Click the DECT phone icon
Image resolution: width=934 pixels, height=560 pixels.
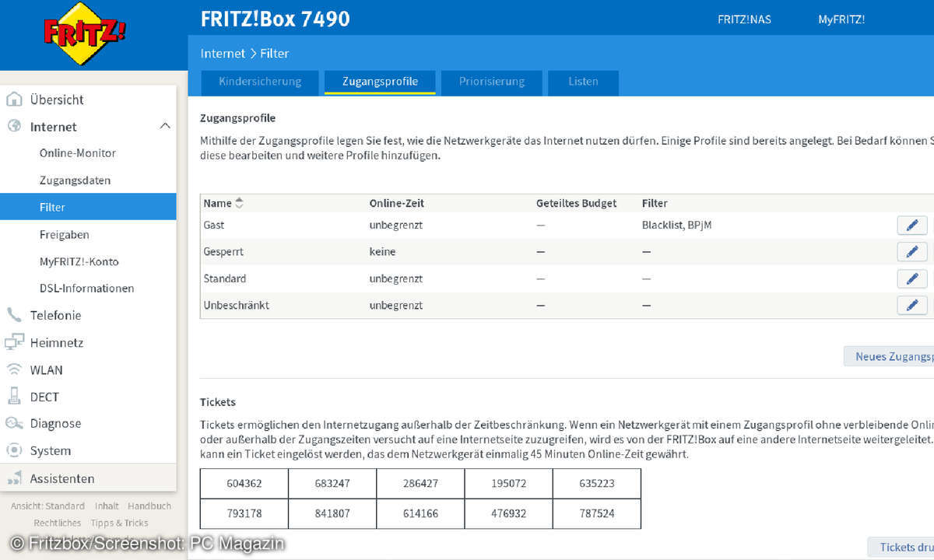coord(14,396)
